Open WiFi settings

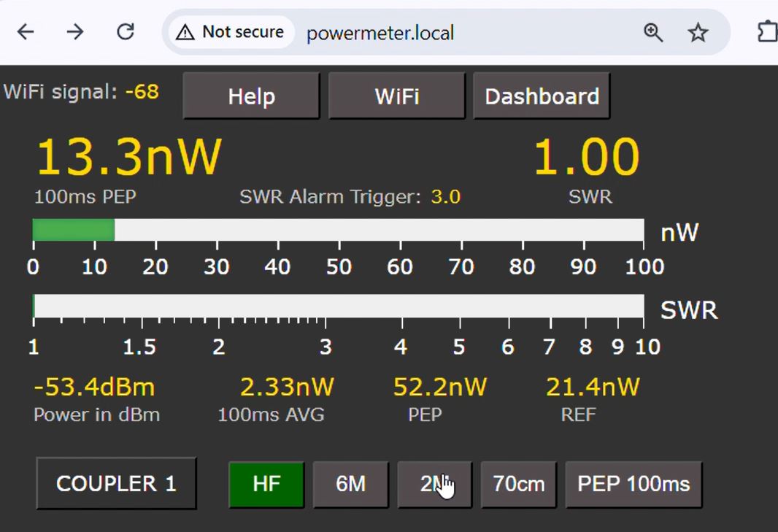point(396,96)
